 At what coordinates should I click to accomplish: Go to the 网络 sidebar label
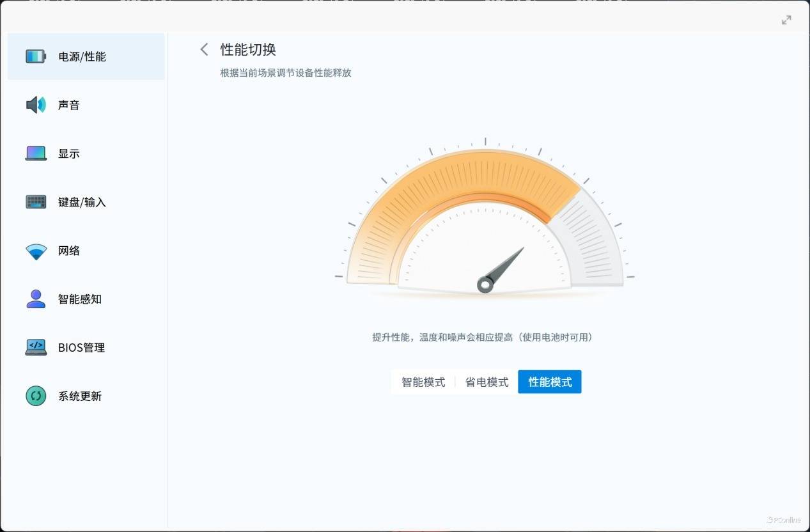click(69, 251)
